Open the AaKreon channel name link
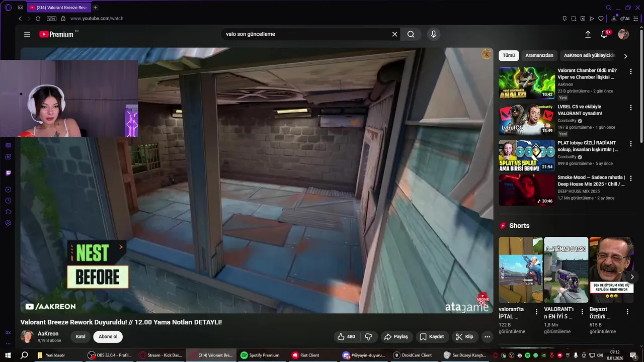This screenshot has width=644, height=362. point(48,334)
